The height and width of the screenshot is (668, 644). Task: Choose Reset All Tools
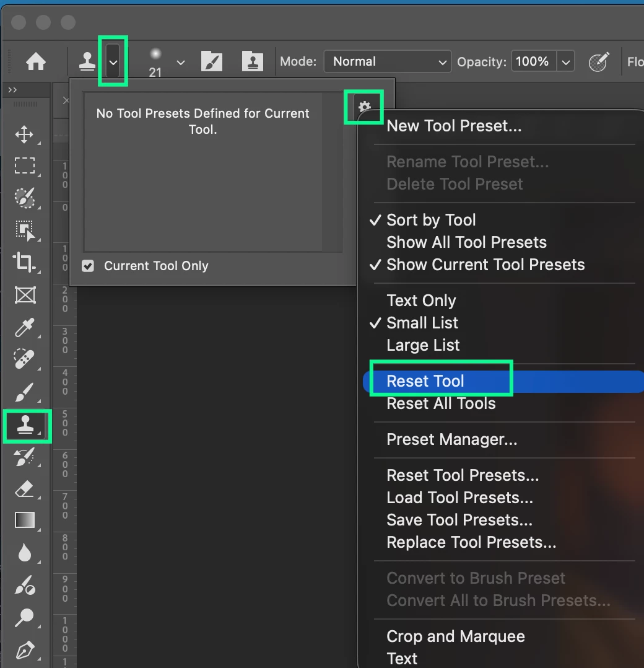pyautogui.click(x=441, y=403)
